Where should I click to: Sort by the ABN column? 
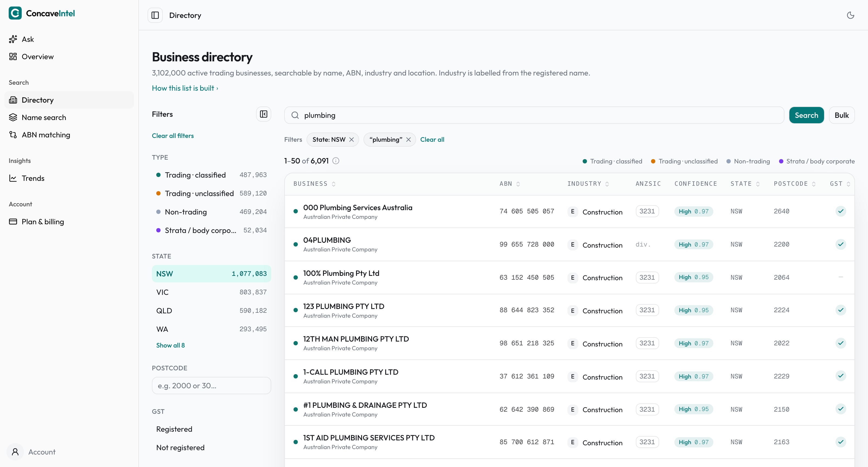click(510, 184)
